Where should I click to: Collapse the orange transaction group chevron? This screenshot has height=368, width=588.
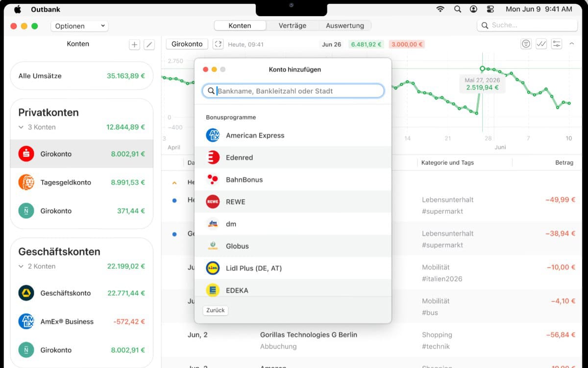pyautogui.click(x=174, y=183)
